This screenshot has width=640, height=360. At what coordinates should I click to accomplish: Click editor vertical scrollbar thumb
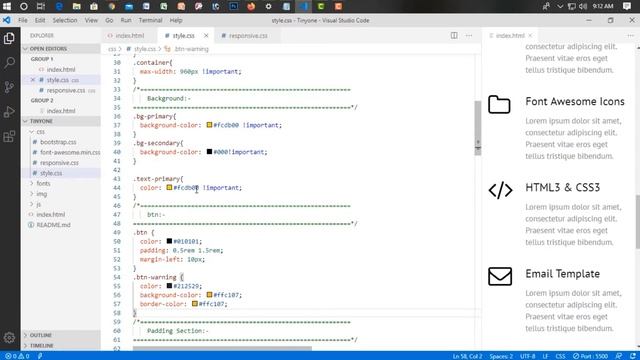point(478,128)
